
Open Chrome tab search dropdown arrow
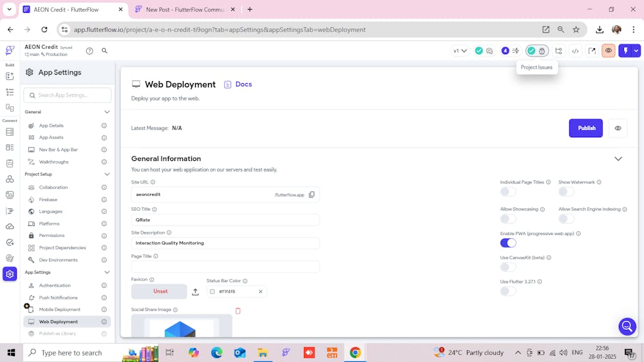tap(9, 9)
